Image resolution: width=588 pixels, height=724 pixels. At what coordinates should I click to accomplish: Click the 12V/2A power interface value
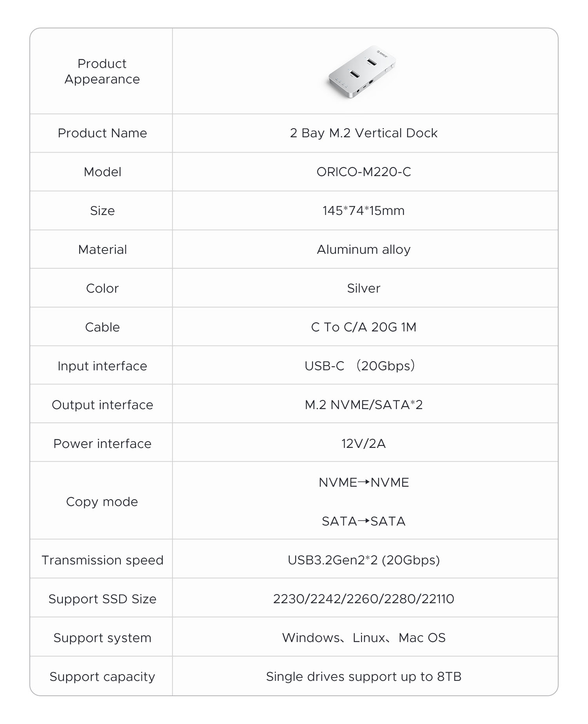point(363,444)
